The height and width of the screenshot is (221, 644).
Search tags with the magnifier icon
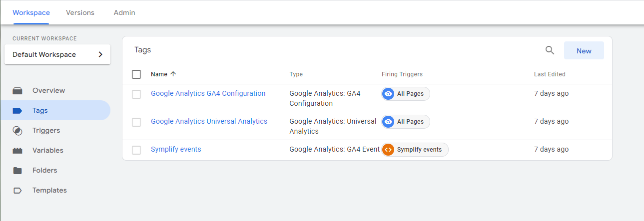pyautogui.click(x=550, y=50)
